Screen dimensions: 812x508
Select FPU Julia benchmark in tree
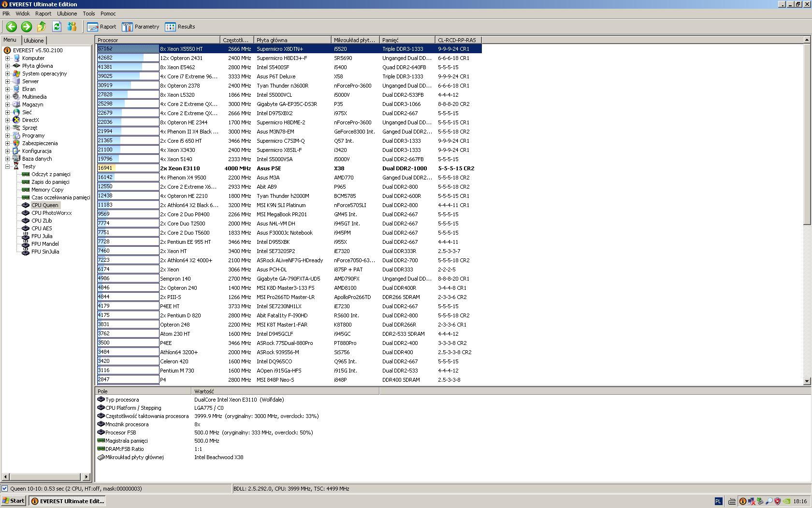click(42, 236)
